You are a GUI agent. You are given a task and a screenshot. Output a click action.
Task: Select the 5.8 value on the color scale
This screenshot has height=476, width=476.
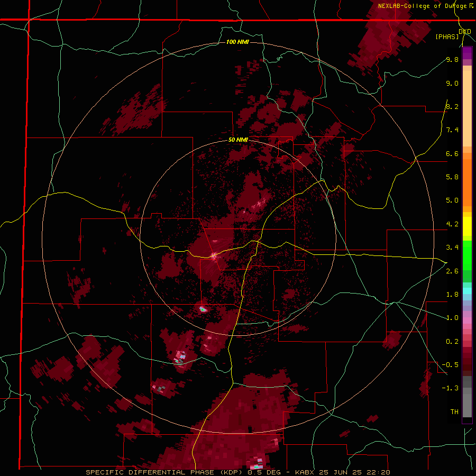(x=452, y=177)
